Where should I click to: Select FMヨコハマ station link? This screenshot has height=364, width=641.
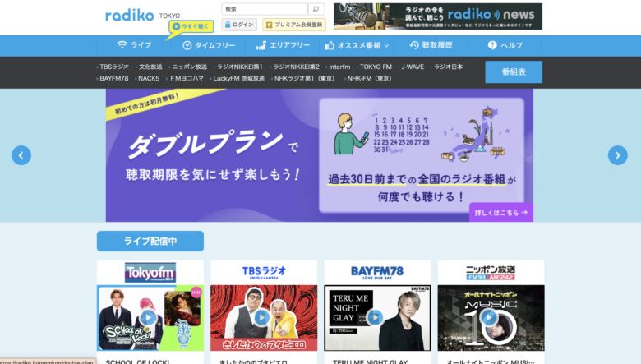point(187,78)
